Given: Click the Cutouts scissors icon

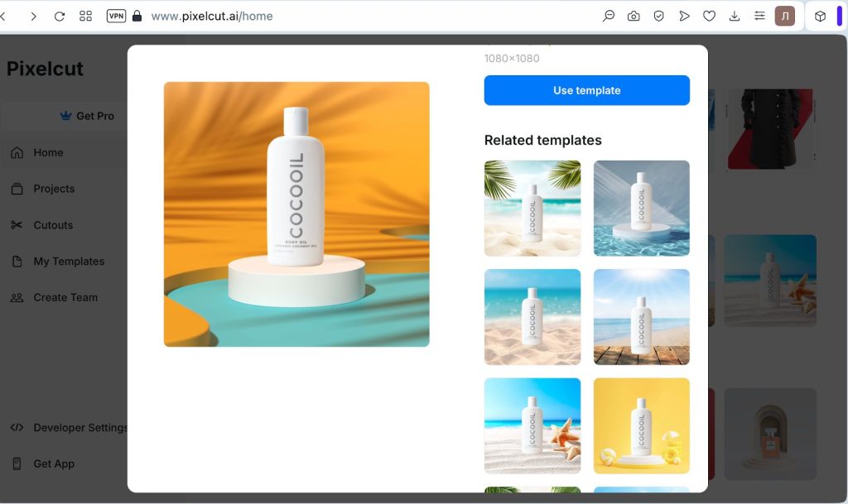Looking at the screenshot, I should (17, 225).
